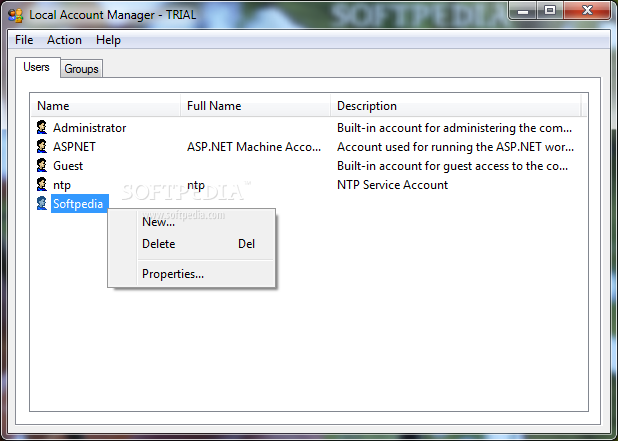
Task: Minimize the Local Account Manager window
Action: click(x=523, y=10)
